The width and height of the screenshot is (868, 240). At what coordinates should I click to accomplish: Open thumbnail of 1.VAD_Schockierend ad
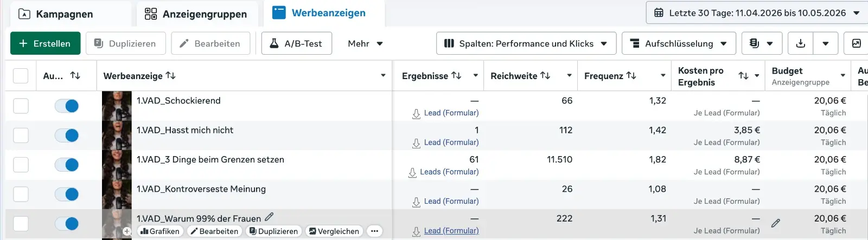coord(117,106)
